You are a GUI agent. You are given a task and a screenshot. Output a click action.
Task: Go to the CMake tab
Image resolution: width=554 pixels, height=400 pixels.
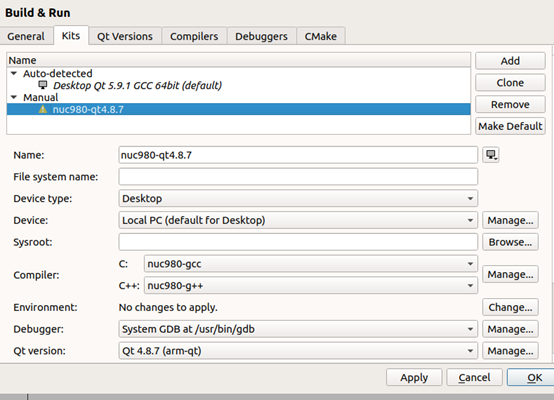pyautogui.click(x=321, y=36)
